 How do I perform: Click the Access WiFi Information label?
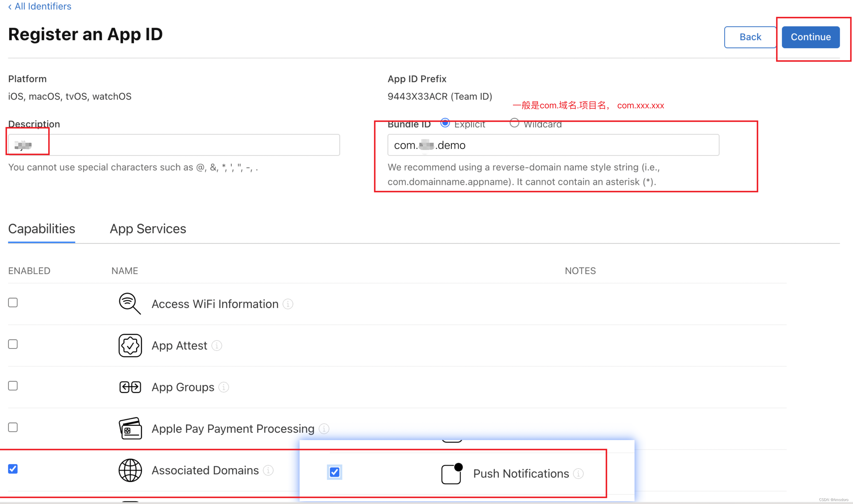[215, 304]
